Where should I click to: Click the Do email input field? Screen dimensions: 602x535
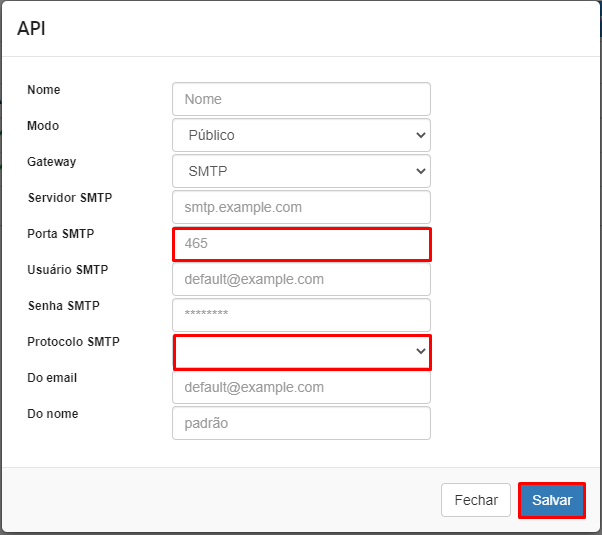pos(301,387)
